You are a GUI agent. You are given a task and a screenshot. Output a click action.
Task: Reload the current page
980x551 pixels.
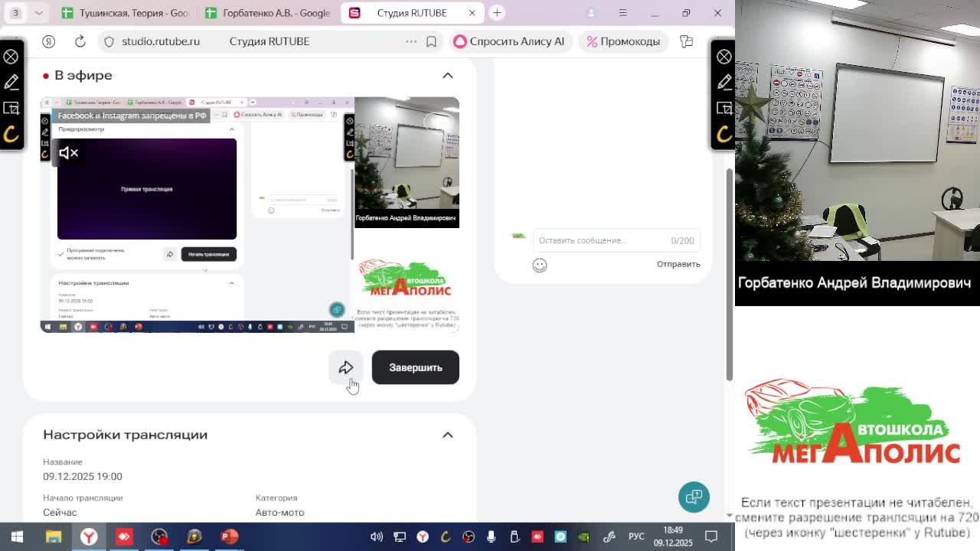tap(80, 41)
